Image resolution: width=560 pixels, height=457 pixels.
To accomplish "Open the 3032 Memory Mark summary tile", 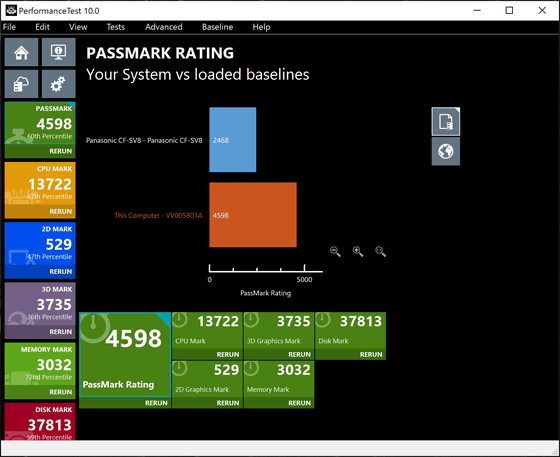I will (279, 379).
